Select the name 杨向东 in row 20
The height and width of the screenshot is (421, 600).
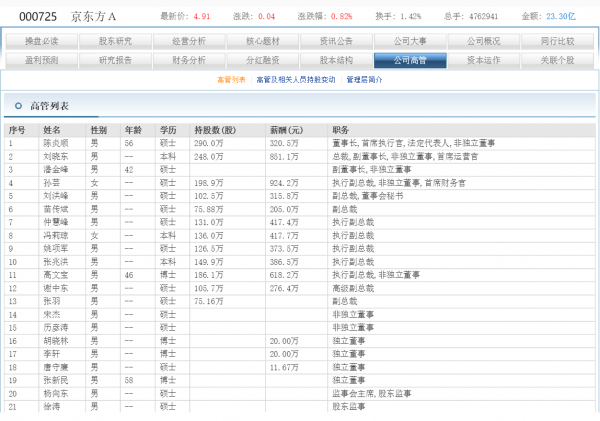(56, 394)
